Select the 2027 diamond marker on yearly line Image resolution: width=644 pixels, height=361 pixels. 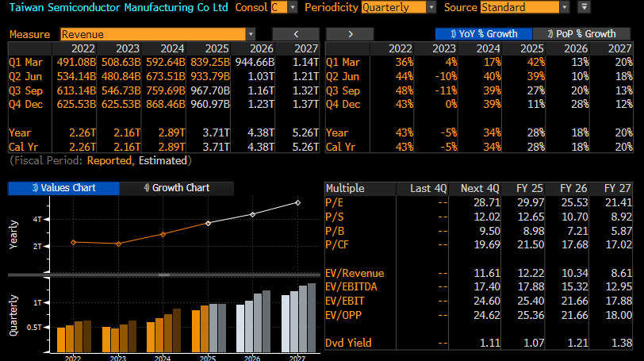[x=298, y=202]
